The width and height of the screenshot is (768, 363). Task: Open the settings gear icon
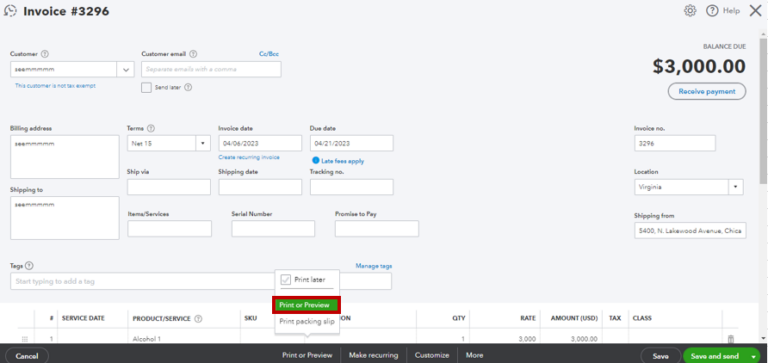pos(690,11)
